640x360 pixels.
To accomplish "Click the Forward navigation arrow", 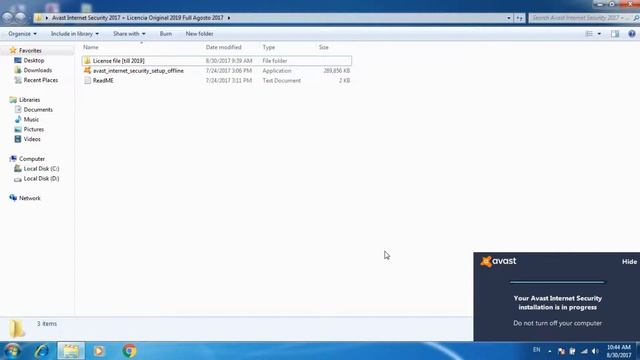I will [x=20, y=18].
